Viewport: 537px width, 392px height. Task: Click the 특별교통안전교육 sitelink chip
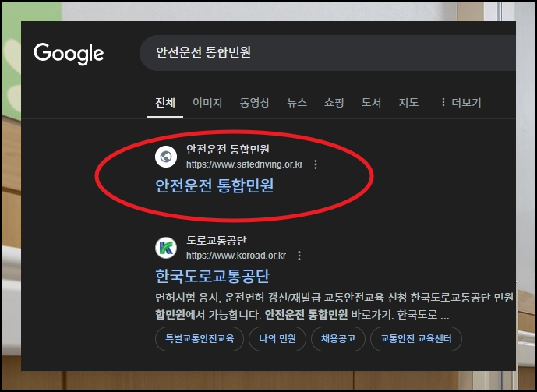tap(200, 339)
